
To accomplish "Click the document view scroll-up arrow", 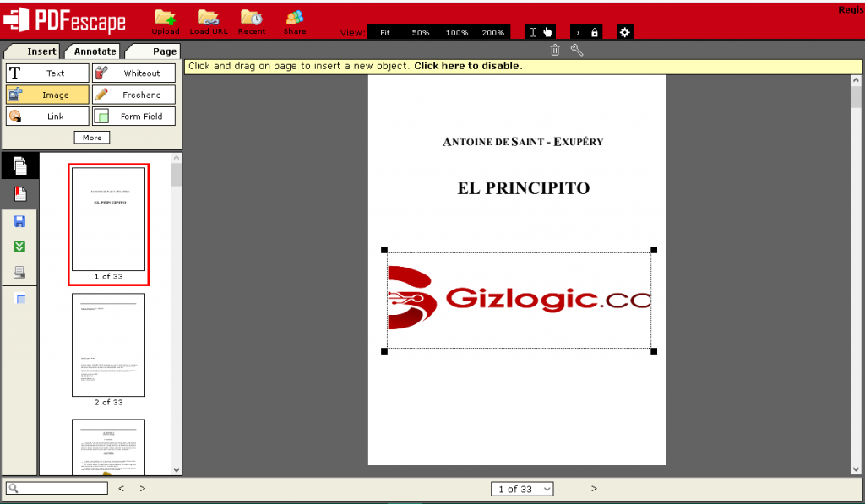I will click(x=856, y=80).
